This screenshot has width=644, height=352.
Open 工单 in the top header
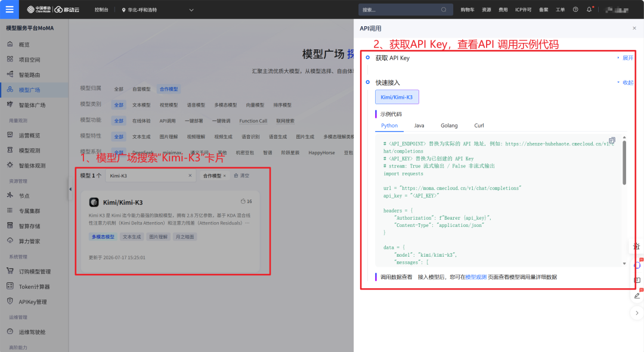(x=560, y=10)
